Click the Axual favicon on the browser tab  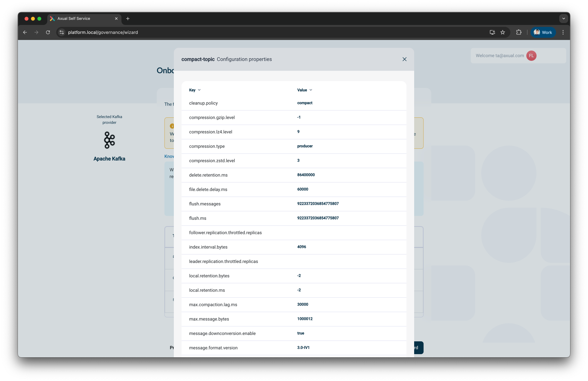point(52,19)
